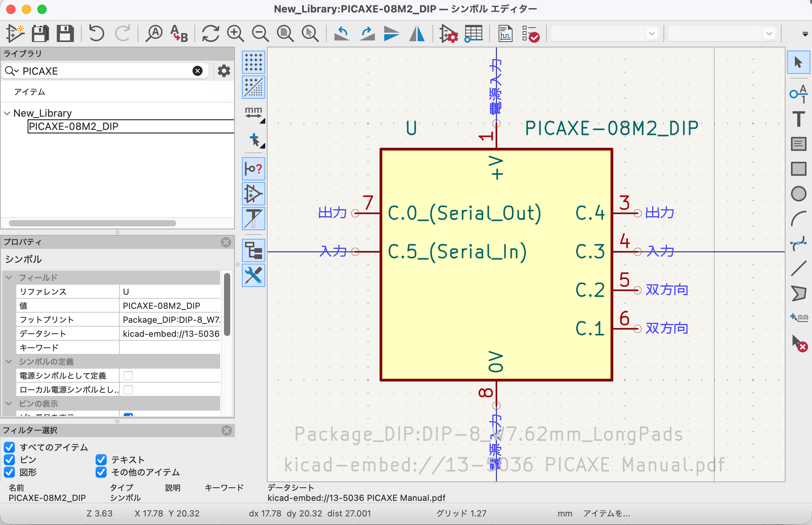The height and width of the screenshot is (525, 812).
Task: Uncheck the 図形 filter checkbox
Action: [x=9, y=472]
